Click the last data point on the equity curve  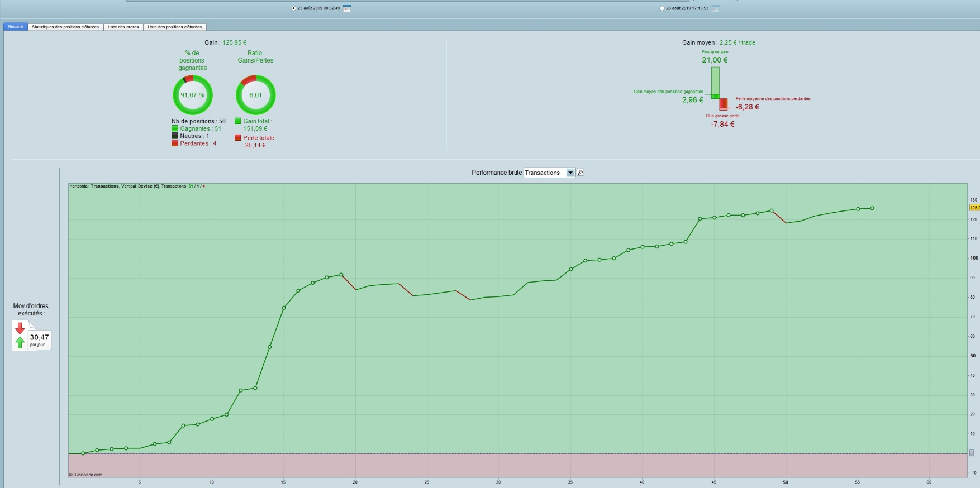tap(872, 208)
